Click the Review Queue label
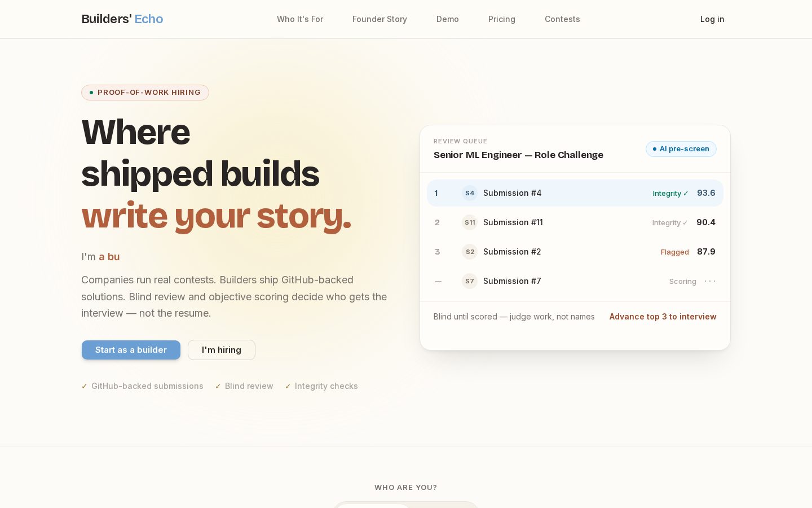Image resolution: width=812 pixels, height=508 pixels. pyautogui.click(x=460, y=141)
